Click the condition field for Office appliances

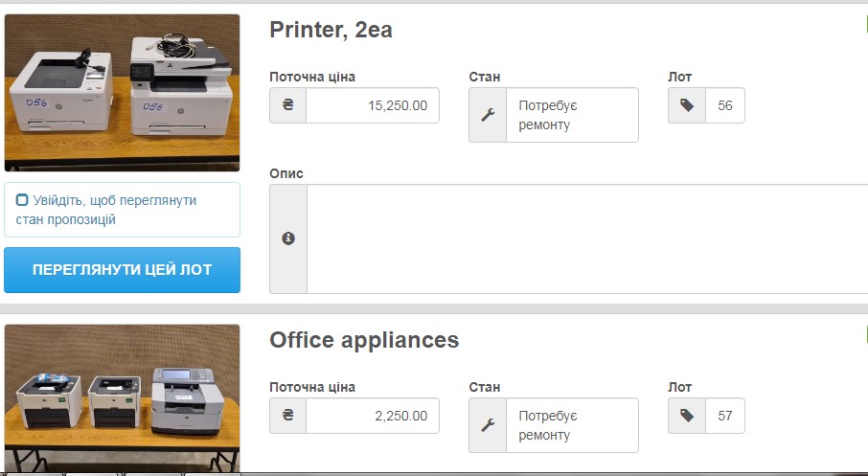[x=572, y=425]
